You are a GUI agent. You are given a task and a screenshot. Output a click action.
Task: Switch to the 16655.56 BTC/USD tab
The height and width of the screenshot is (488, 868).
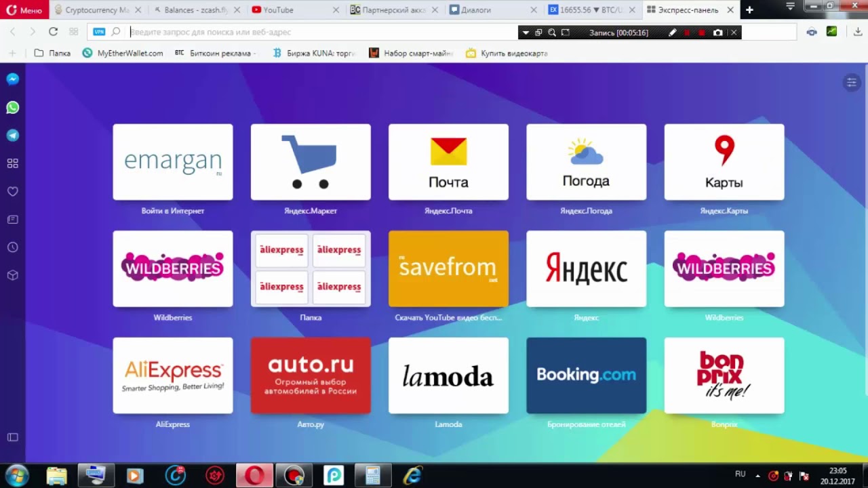click(592, 10)
